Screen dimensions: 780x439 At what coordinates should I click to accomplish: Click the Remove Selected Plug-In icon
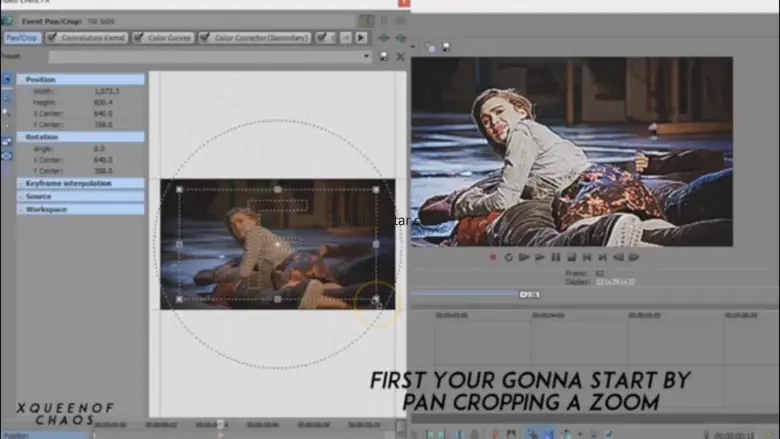point(400,38)
